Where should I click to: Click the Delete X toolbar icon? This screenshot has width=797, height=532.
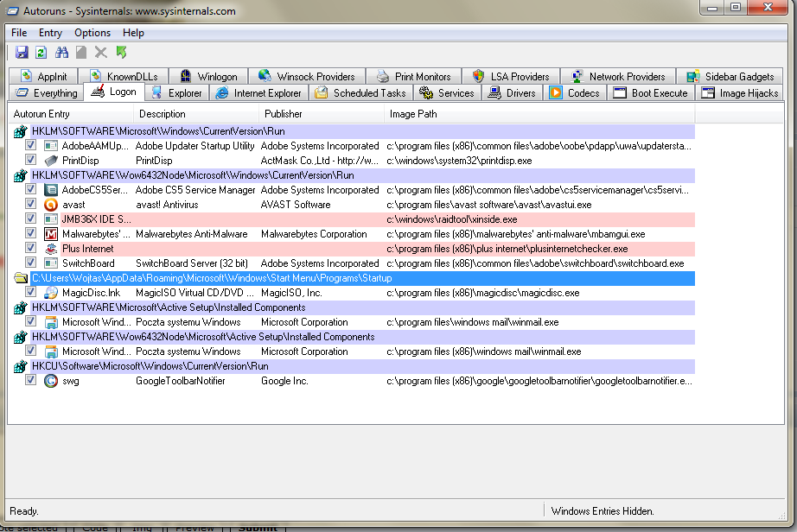[x=100, y=53]
